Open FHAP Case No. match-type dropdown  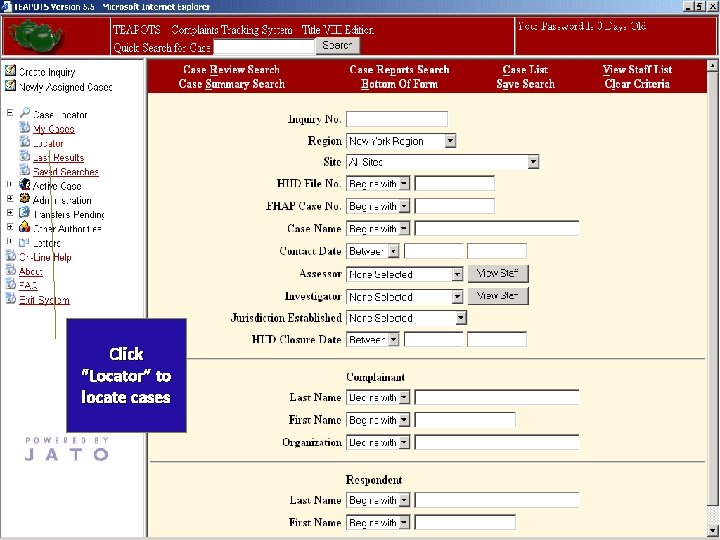[x=404, y=206]
